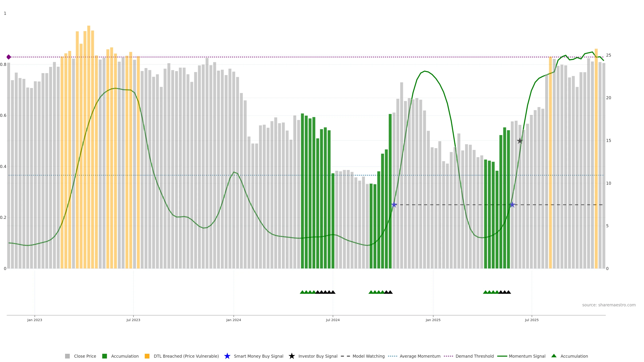The image size is (644, 362).
Task: Click the gray Close Price legend swatch
Action: pyautogui.click(x=67, y=356)
